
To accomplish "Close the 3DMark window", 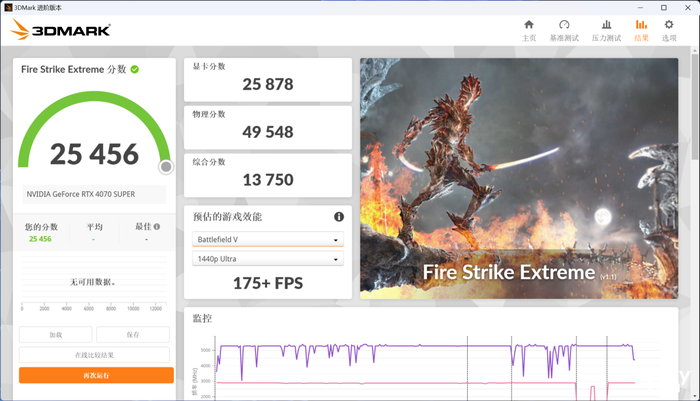I will (688, 8).
